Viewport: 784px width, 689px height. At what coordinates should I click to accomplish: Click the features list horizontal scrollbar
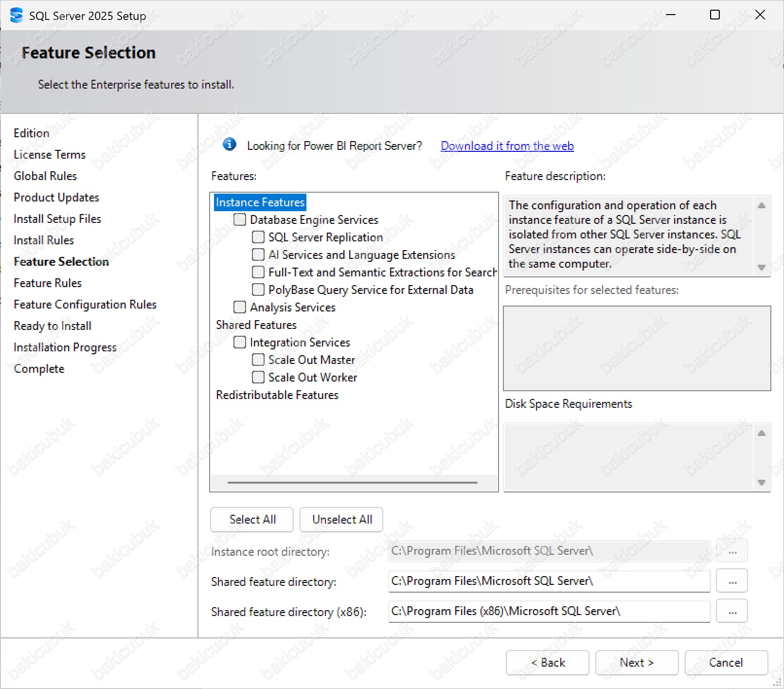pyautogui.click(x=352, y=483)
